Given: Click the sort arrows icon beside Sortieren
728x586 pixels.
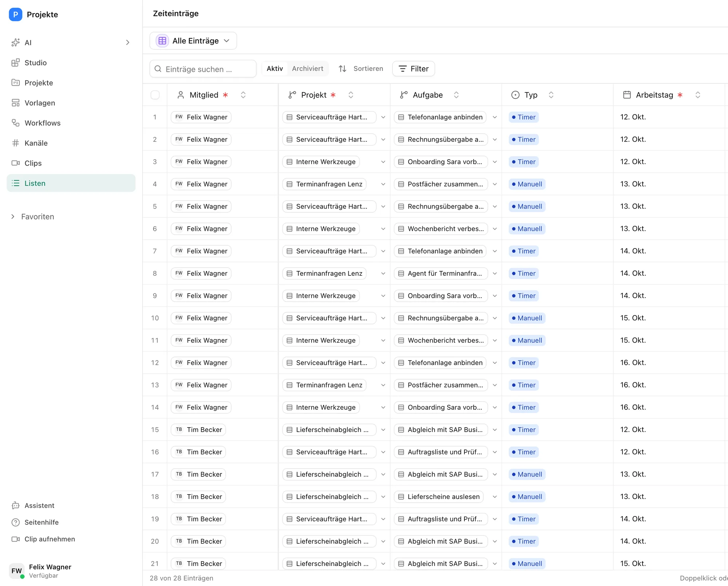Looking at the screenshot, I should coord(343,68).
